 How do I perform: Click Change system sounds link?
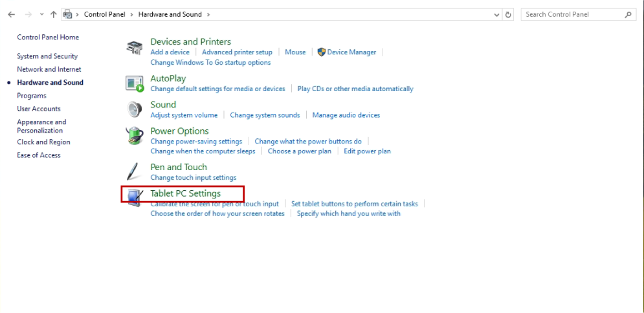click(x=265, y=115)
